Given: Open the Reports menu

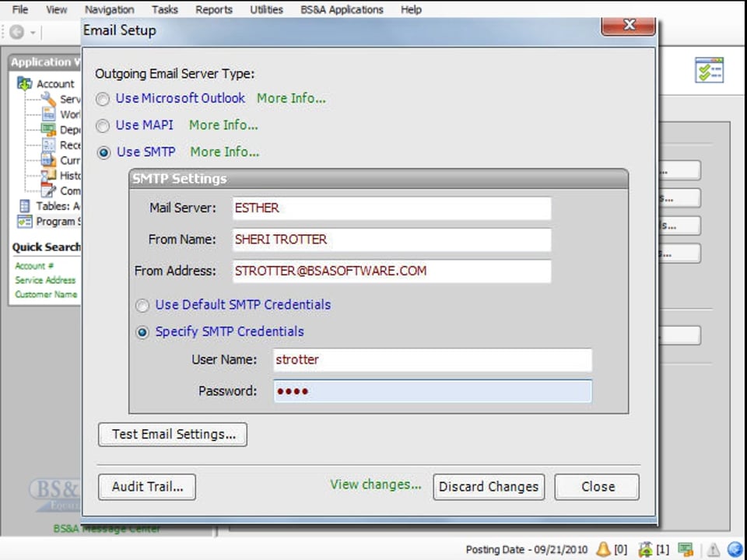Looking at the screenshot, I should click(214, 9).
